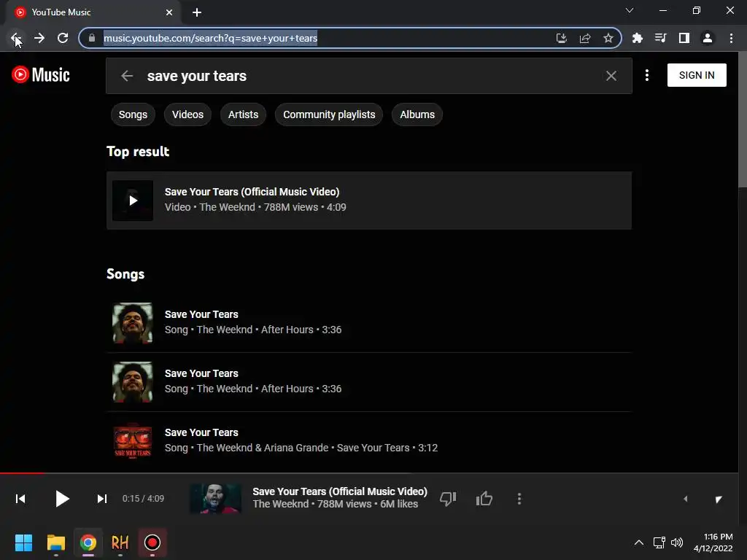The height and width of the screenshot is (560, 747).
Task: Click the YouTube Music logo
Action: 41,75
